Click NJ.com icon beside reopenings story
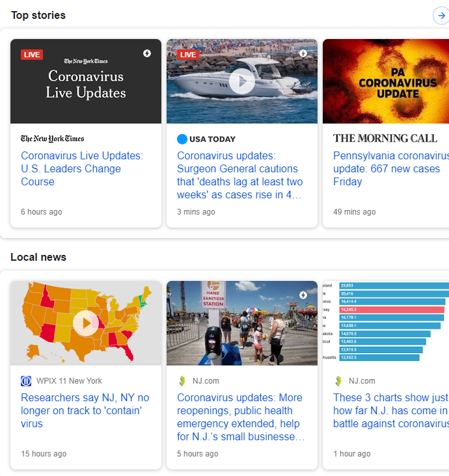The height and width of the screenshot is (476, 449). tap(182, 381)
